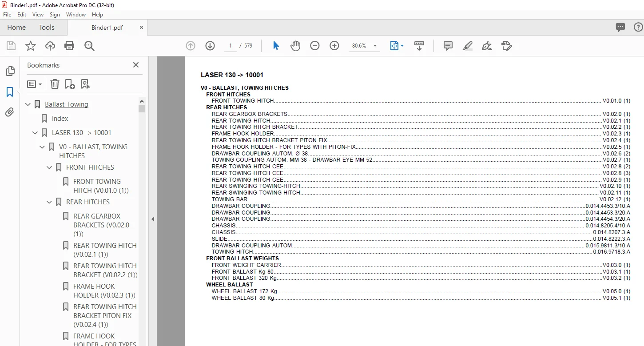The width and height of the screenshot is (644, 346).
Task: Open the Window menu
Action: [x=76, y=15]
